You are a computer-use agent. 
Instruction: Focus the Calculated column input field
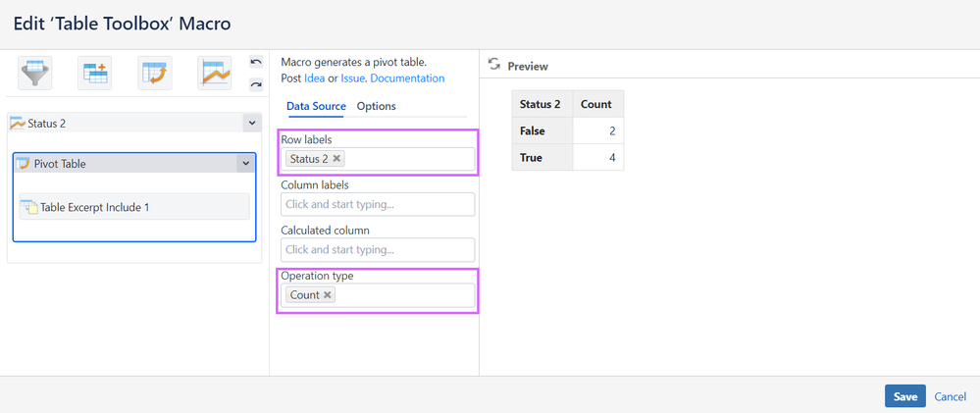click(378, 250)
